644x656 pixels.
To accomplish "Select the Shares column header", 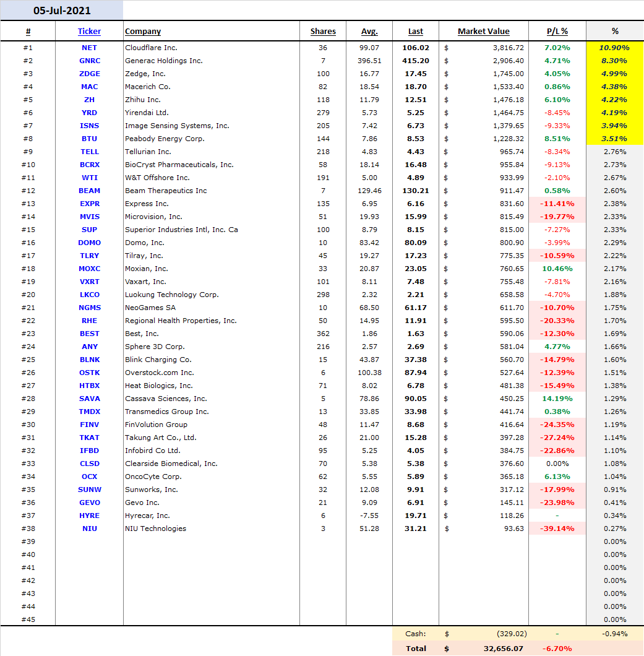I will pos(323,32).
